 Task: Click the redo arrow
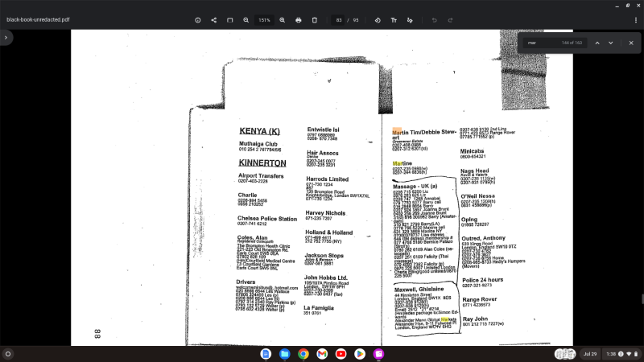(x=450, y=20)
